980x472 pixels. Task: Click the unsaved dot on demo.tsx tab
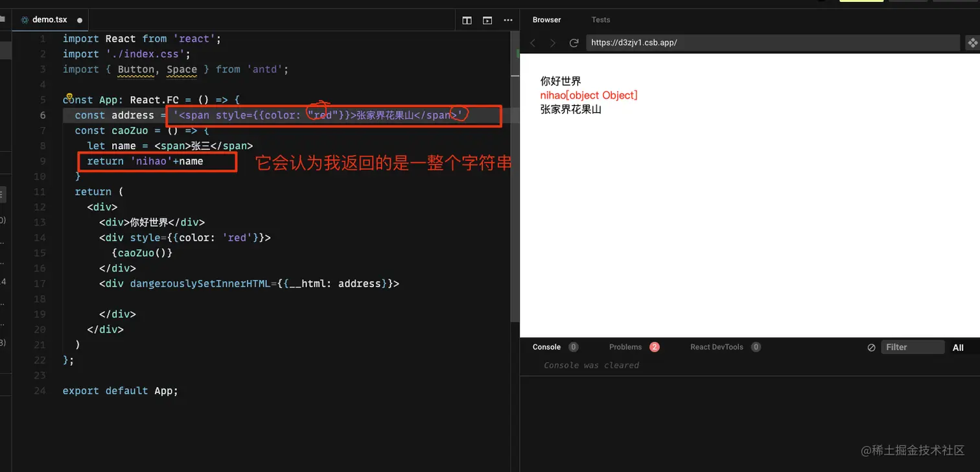80,20
